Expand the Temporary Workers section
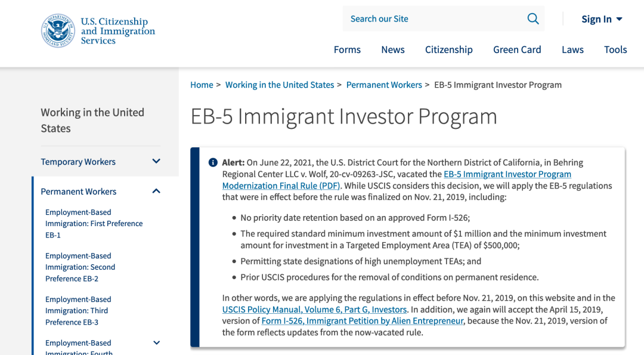Image resolution: width=644 pixels, height=355 pixels. tap(156, 162)
